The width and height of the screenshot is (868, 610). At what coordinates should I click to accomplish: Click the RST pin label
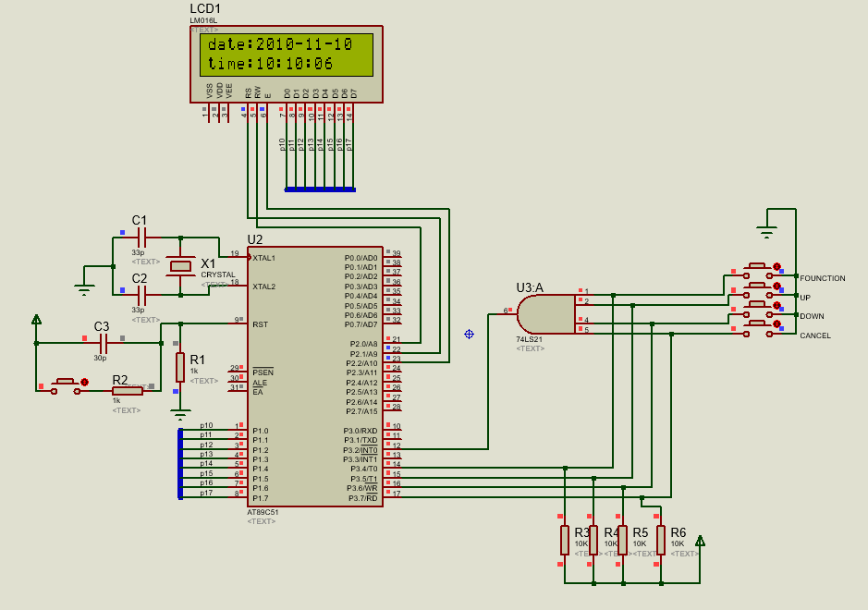260,324
